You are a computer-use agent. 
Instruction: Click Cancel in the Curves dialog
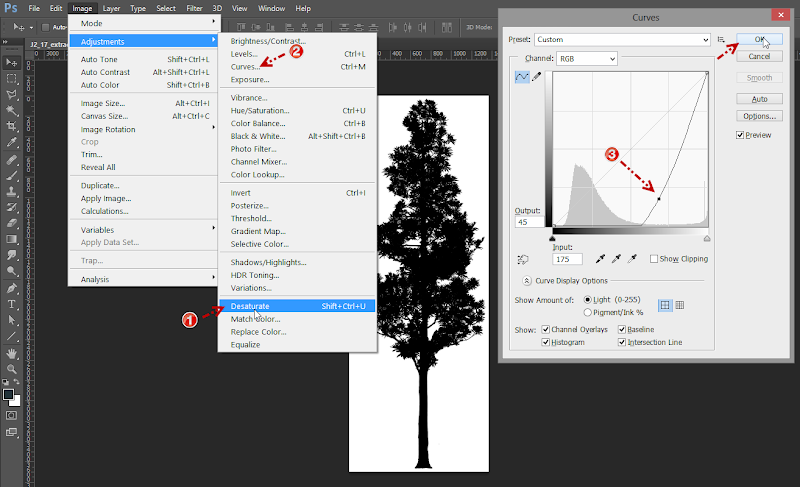coord(759,57)
